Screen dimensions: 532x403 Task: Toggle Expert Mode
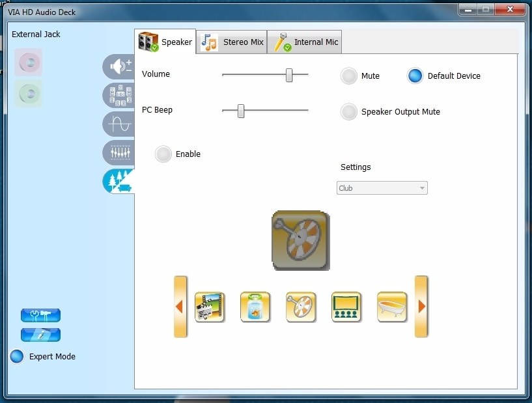(x=17, y=356)
